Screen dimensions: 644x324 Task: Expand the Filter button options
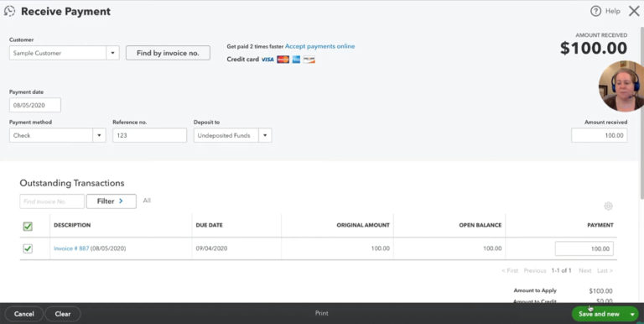111,201
